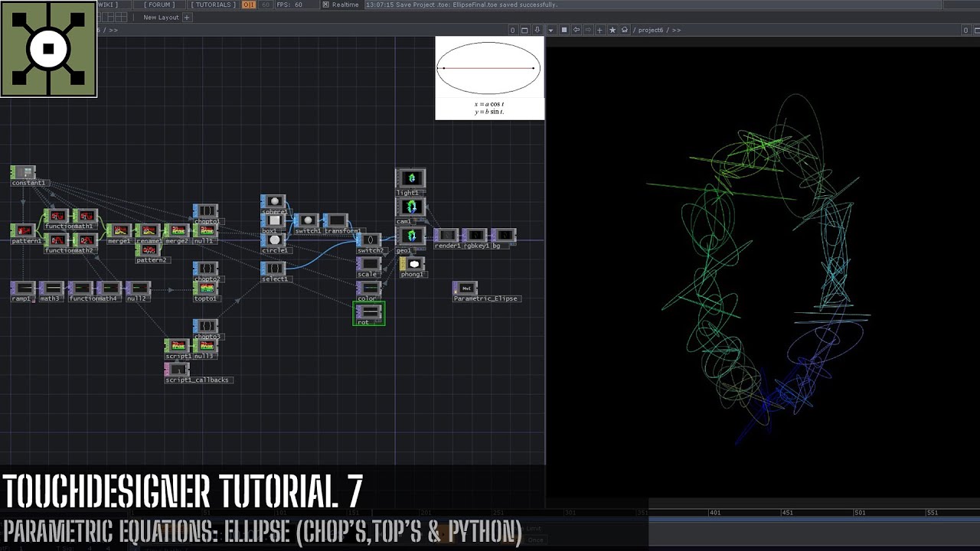
Task: Select the geo1 COMP node
Action: coord(410,236)
